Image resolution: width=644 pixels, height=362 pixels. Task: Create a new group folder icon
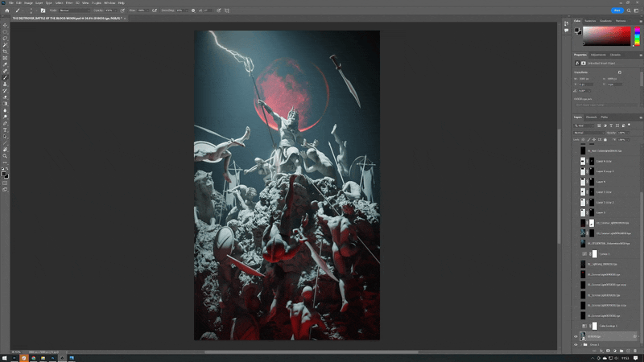coord(621,351)
